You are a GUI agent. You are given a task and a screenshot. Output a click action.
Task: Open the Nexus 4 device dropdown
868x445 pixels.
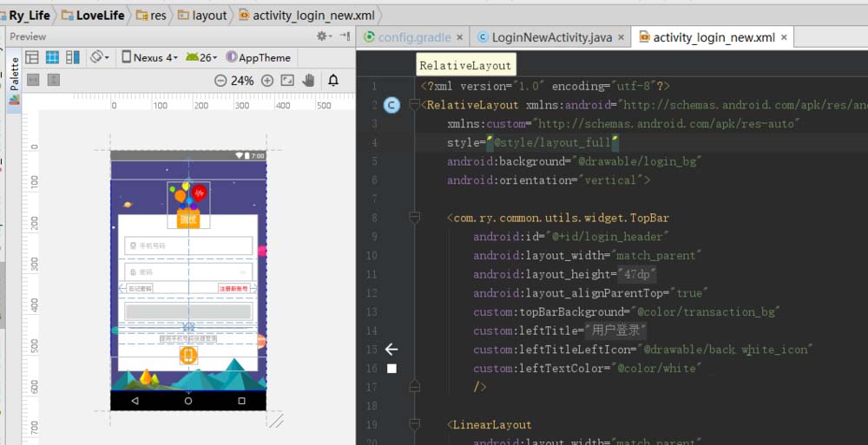pos(149,57)
